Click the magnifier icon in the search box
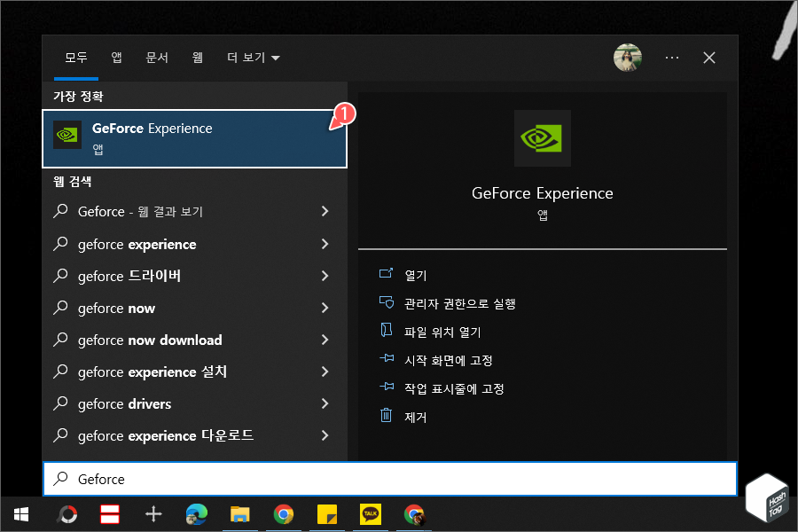 pyautogui.click(x=62, y=479)
